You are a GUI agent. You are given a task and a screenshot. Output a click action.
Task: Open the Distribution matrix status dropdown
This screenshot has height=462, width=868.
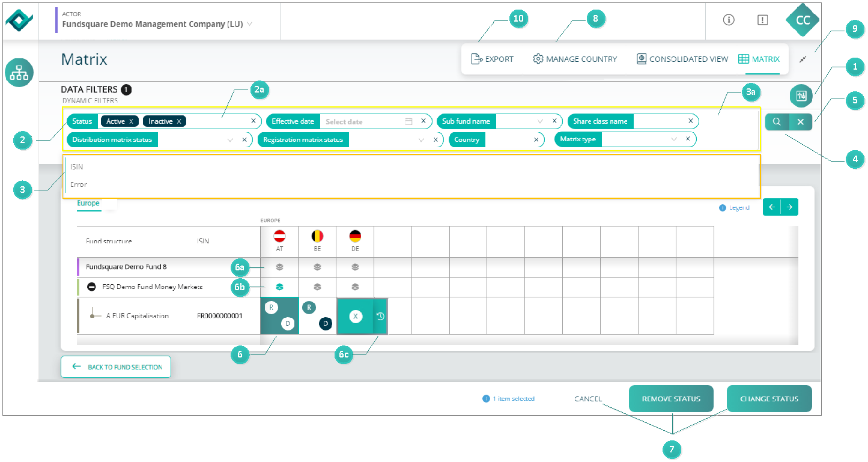229,140
